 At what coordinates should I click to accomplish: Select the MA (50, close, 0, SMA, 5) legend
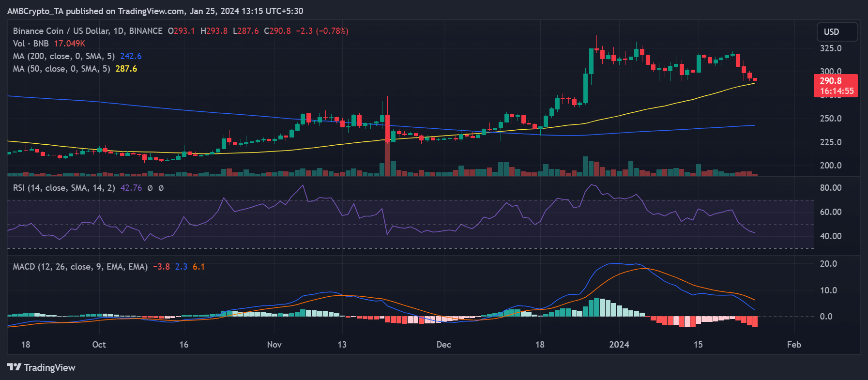click(61, 69)
